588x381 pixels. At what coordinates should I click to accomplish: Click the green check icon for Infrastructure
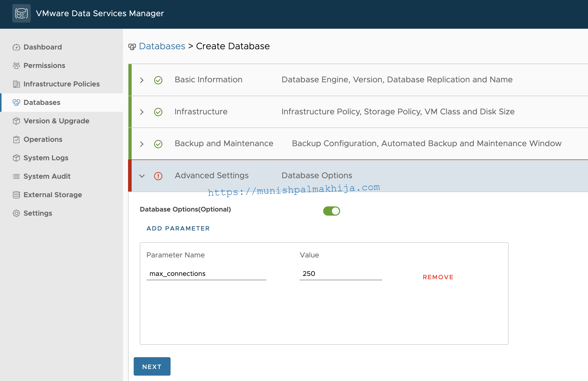coord(158,112)
